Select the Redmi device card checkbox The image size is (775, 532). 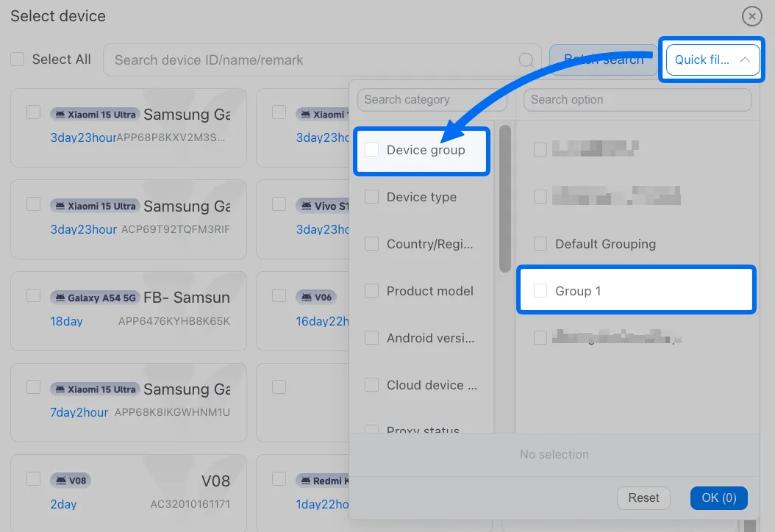click(279, 478)
